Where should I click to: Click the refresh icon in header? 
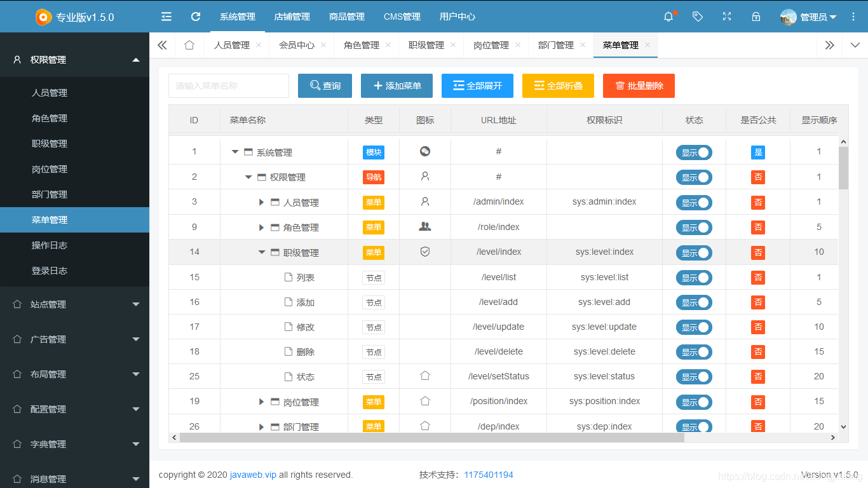click(196, 17)
